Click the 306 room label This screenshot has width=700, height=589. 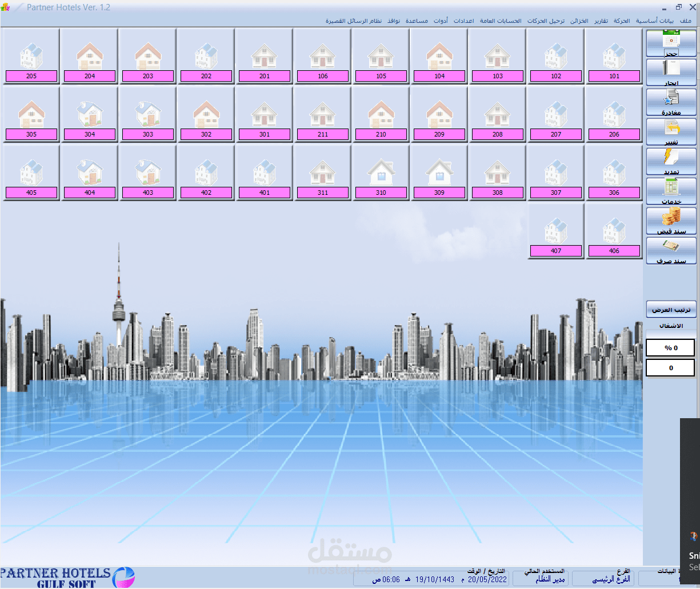(614, 193)
